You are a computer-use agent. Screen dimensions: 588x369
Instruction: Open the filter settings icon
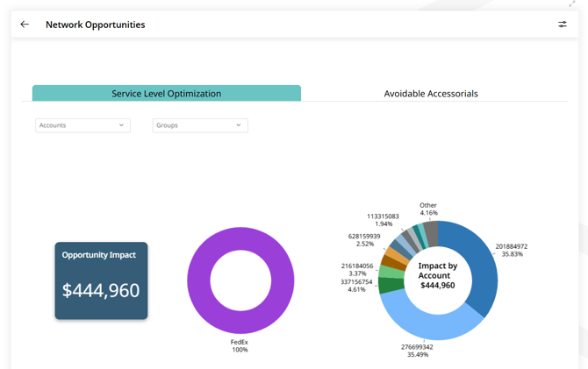563,25
